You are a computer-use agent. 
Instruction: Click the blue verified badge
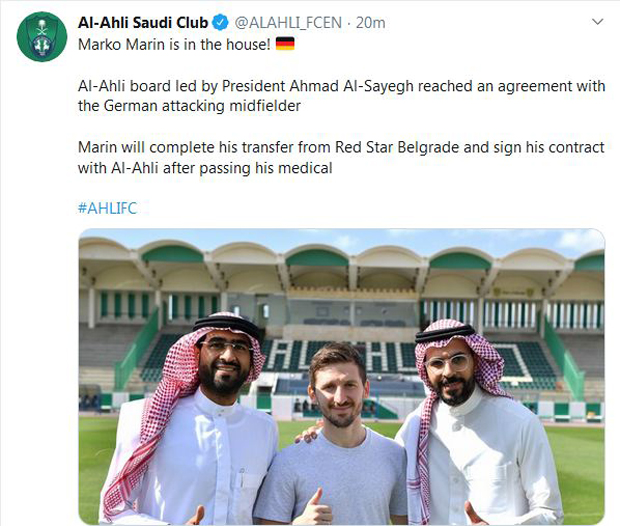[x=221, y=22]
